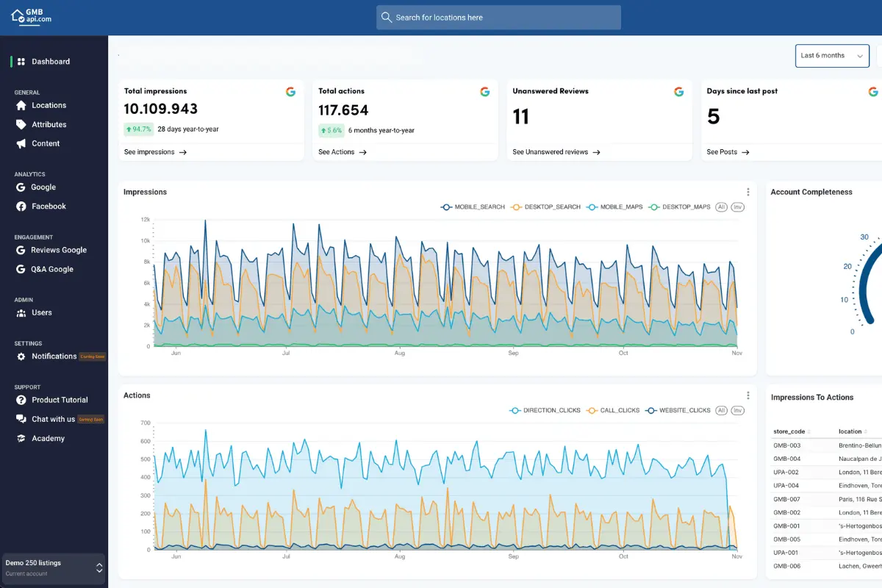The height and width of the screenshot is (588, 882).
Task: Open the Last 6 months dropdown
Action: point(832,56)
